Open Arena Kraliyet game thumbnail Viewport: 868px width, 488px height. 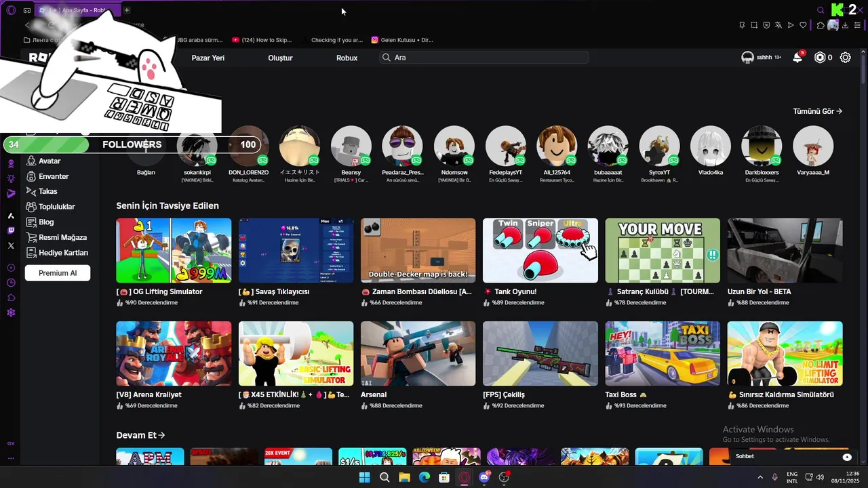click(174, 353)
